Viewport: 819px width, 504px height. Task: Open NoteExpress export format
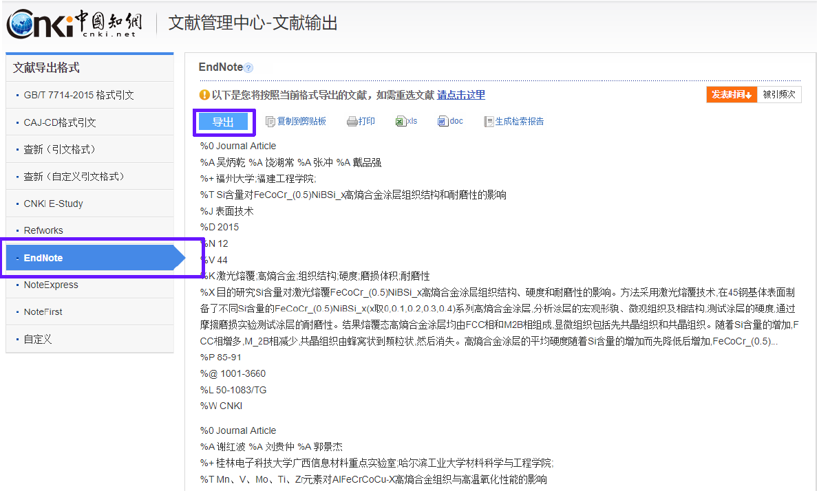pyautogui.click(x=51, y=284)
